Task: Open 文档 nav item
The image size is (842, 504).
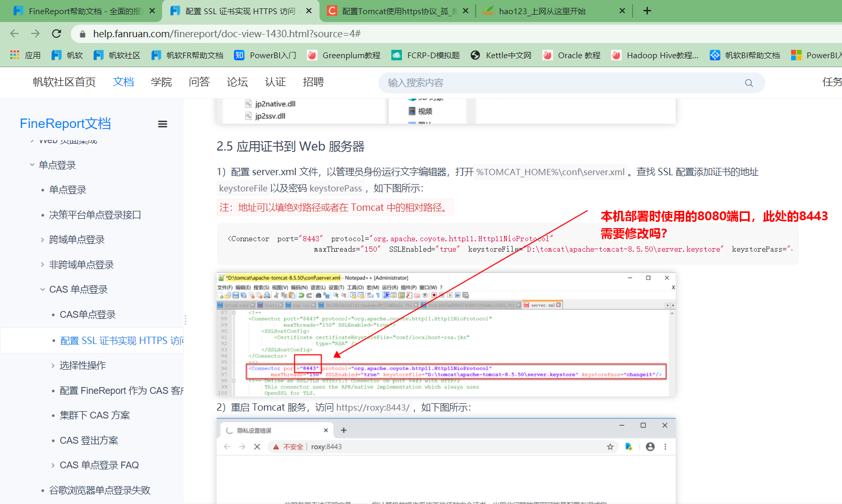Action: pos(123,82)
